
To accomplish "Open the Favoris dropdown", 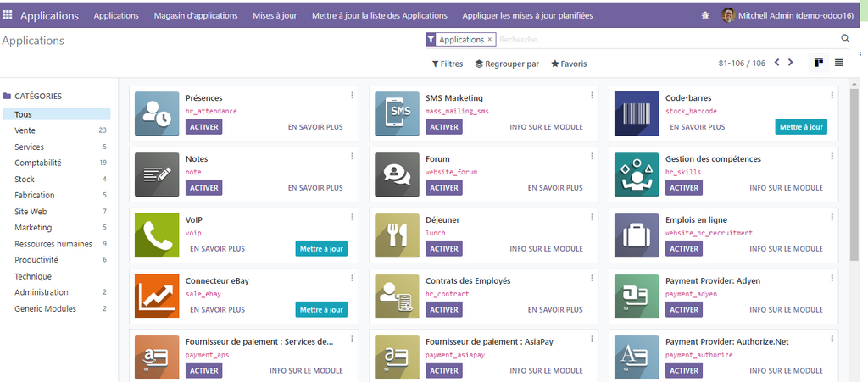I will click(x=569, y=64).
